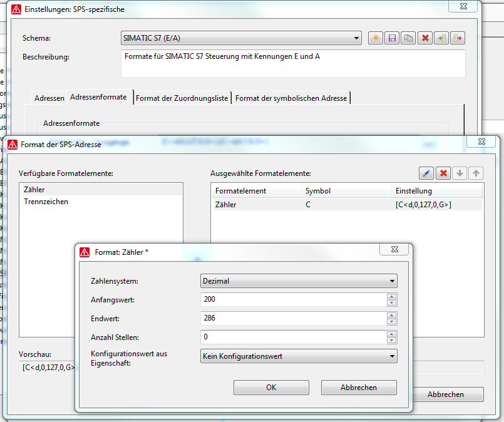Decrease the Anfangswert with its down arrow
The height and width of the screenshot is (422, 504).
tap(391, 303)
